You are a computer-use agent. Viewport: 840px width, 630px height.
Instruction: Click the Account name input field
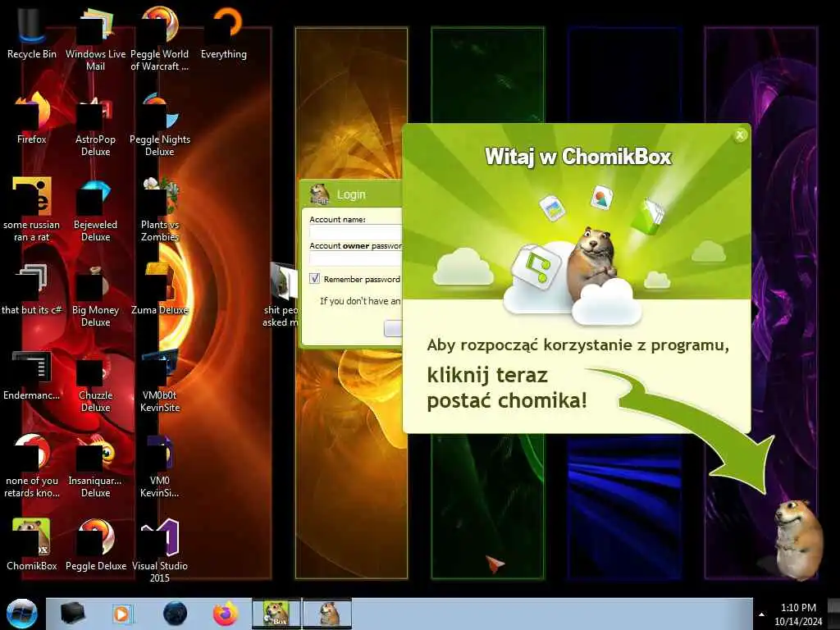[355, 232]
